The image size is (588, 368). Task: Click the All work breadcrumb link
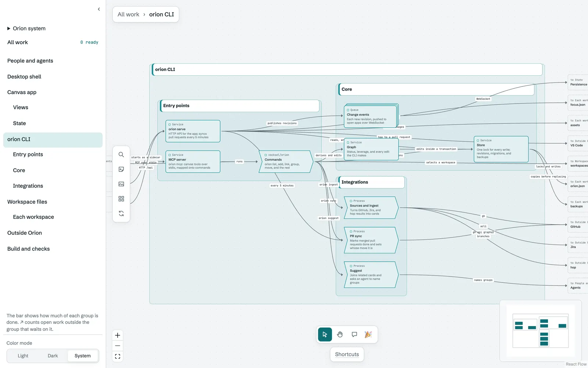click(128, 14)
